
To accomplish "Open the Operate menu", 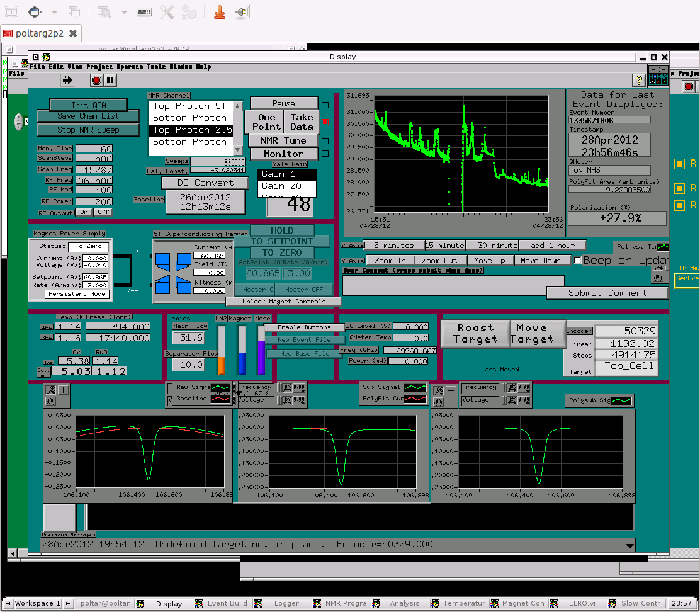I will tap(130, 67).
